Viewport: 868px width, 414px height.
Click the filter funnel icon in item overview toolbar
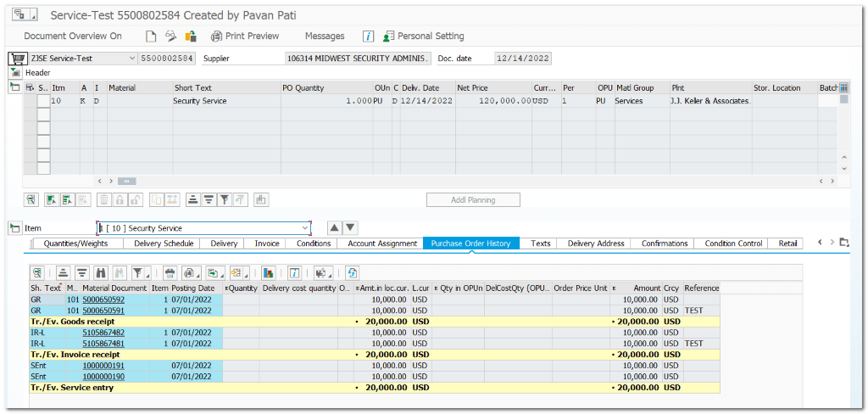click(x=224, y=200)
